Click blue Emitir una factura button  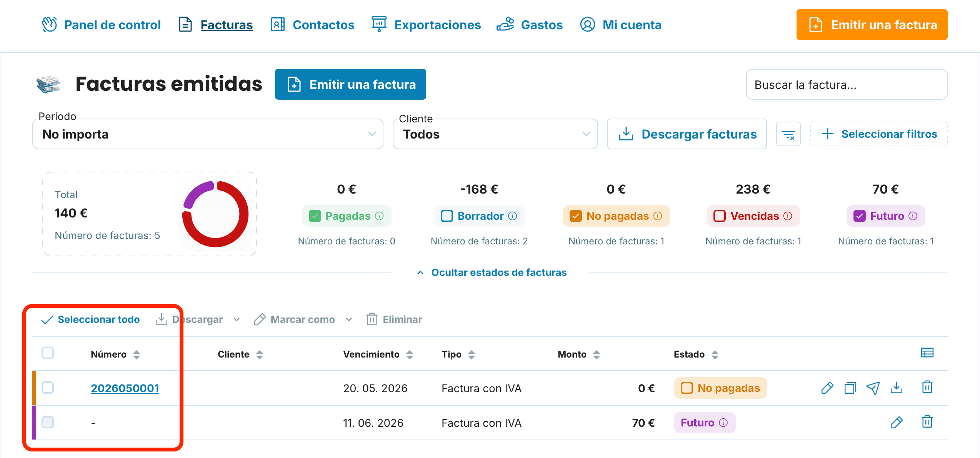coord(350,84)
